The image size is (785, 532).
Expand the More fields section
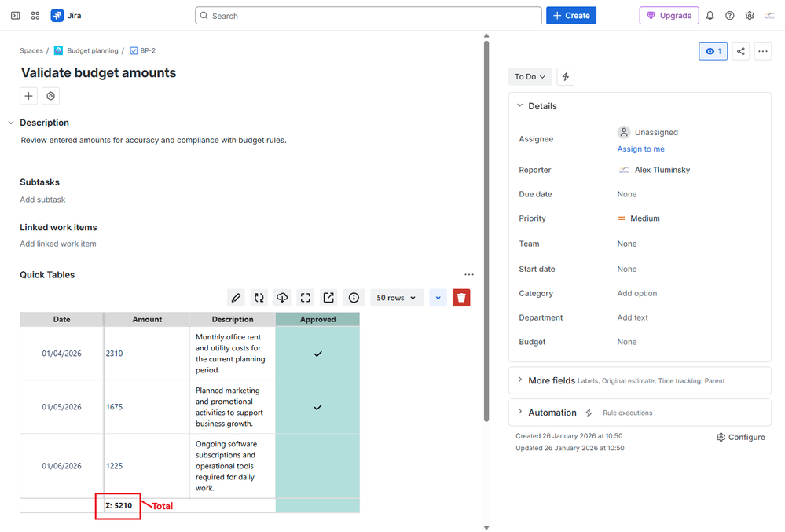tap(519, 380)
